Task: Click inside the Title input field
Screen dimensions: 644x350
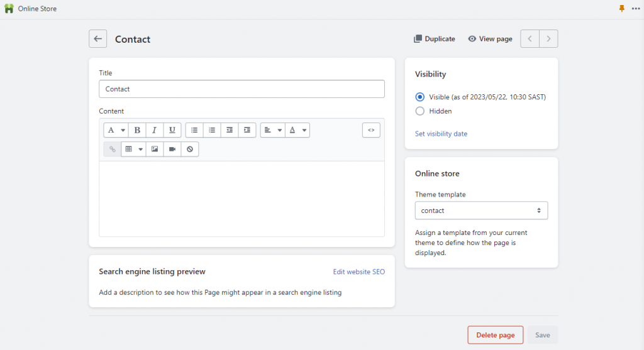Action: point(241,89)
